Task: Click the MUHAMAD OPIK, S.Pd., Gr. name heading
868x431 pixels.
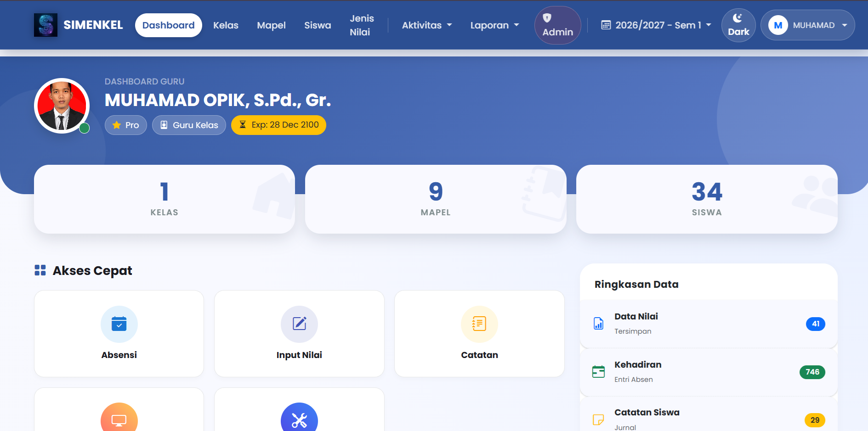Action: click(218, 100)
